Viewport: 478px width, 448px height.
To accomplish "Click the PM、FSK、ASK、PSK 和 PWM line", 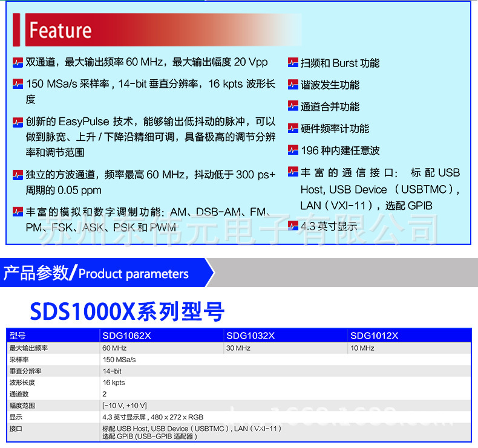I will [x=101, y=227].
